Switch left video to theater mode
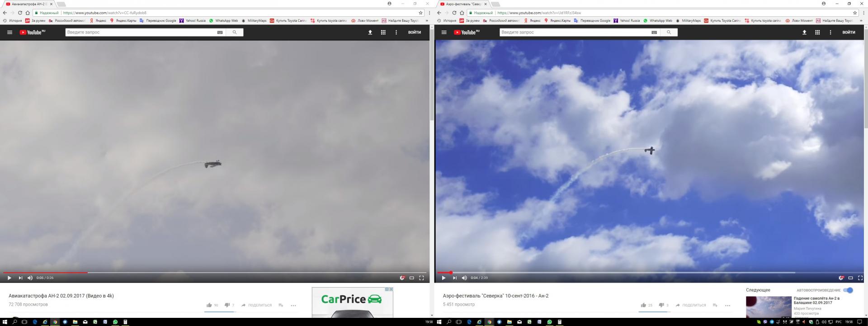This screenshot has width=868, height=326. click(x=412, y=278)
